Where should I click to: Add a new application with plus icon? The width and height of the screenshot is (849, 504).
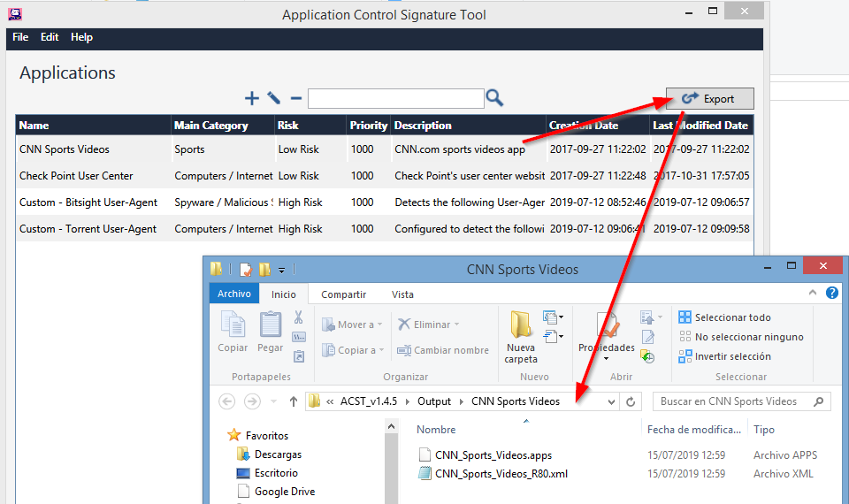(x=251, y=98)
